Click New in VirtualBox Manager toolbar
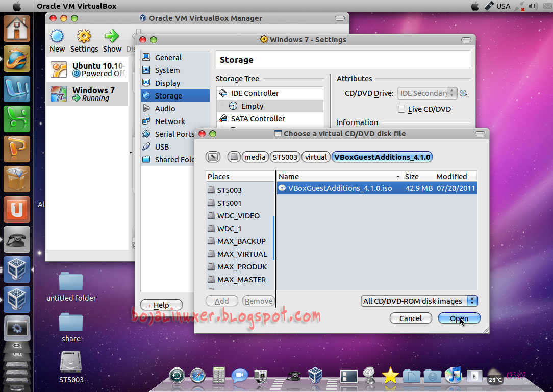 [x=57, y=41]
